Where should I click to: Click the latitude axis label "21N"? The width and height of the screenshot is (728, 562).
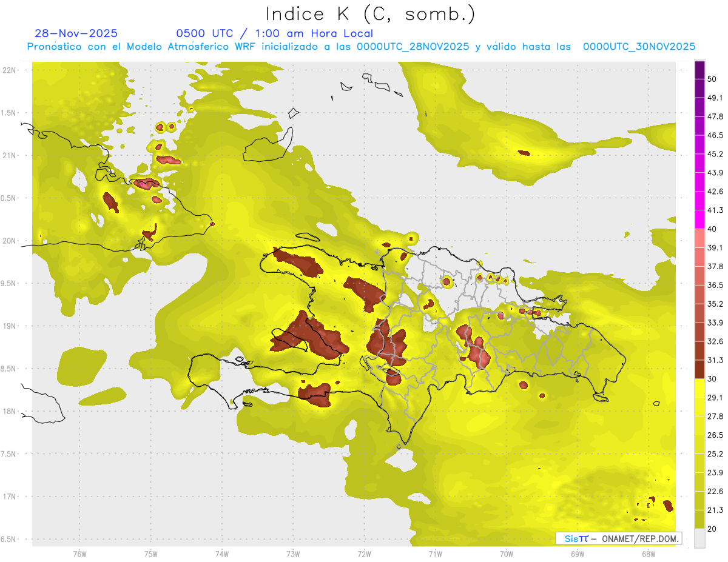point(9,156)
